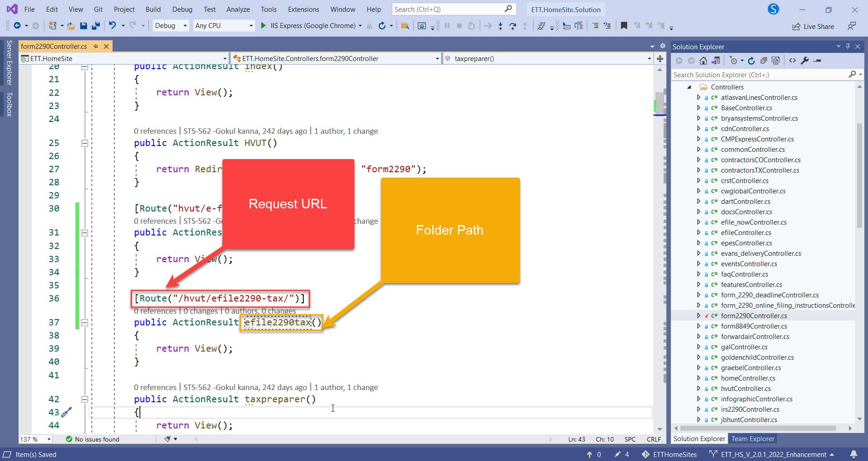Click the Refresh Browser toolbar icon
This screenshot has width=868, height=461.
[382, 26]
